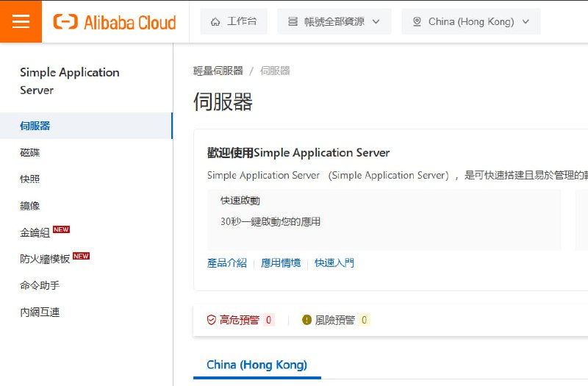Image resolution: width=588 pixels, height=386 pixels.
Task: Click the 風險預警 alert label
Action: pyautogui.click(x=335, y=320)
